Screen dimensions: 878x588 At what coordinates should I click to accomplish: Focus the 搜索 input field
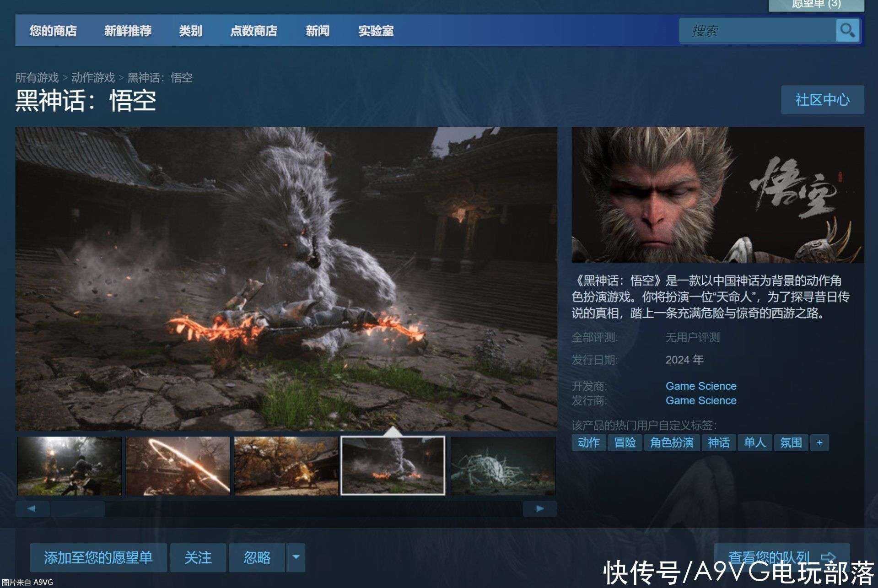[758, 31]
